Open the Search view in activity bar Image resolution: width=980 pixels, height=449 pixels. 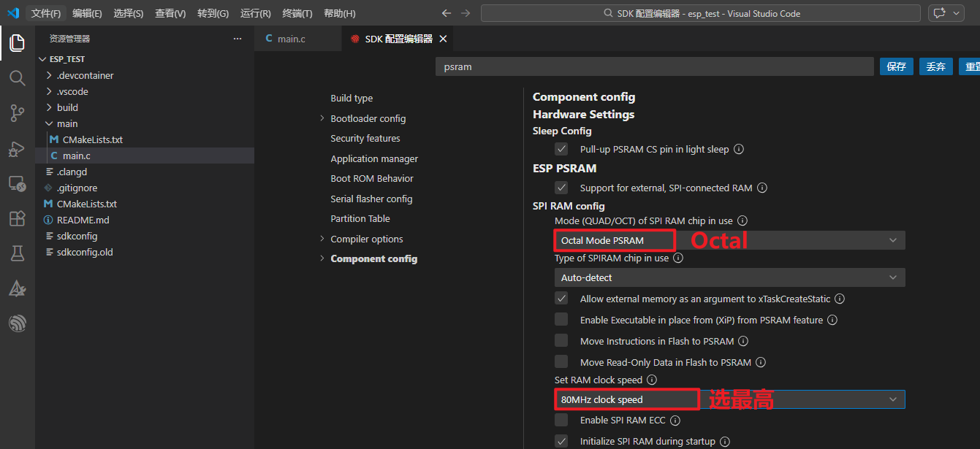(17, 78)
